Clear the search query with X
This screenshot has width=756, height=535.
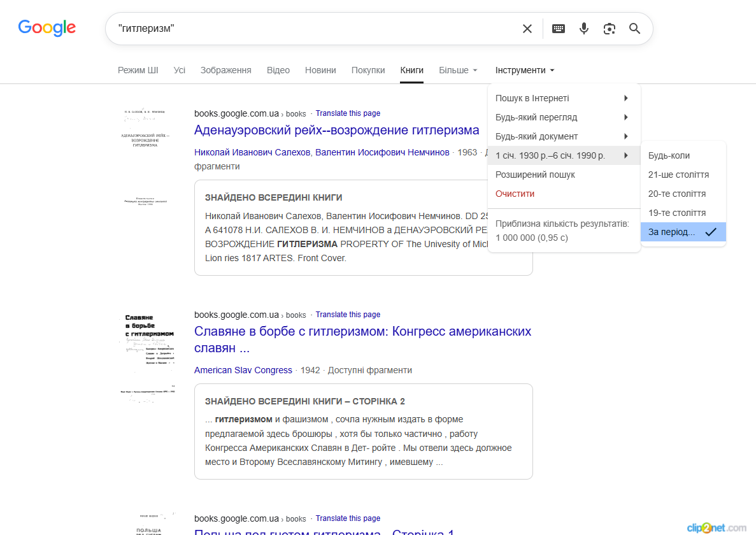tap(527, 29)
